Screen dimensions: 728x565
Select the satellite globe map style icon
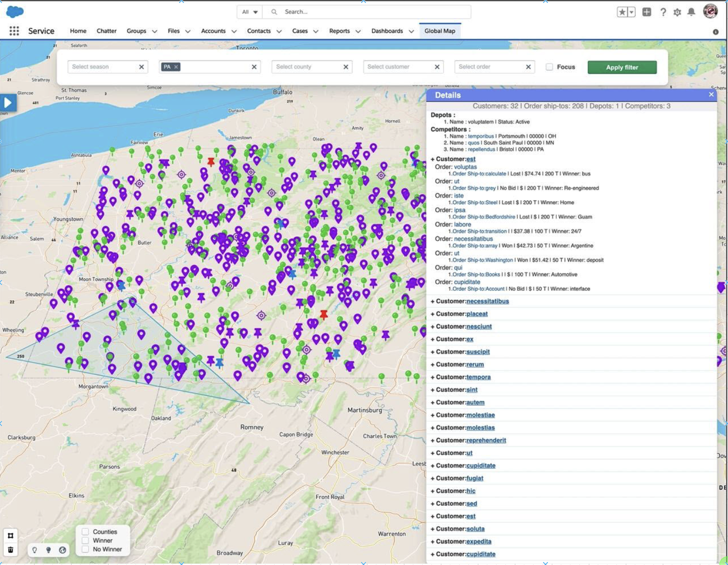[62, 550]
